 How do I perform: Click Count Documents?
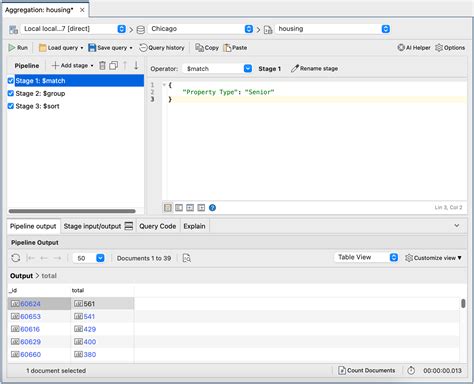(x=366, y=370)
